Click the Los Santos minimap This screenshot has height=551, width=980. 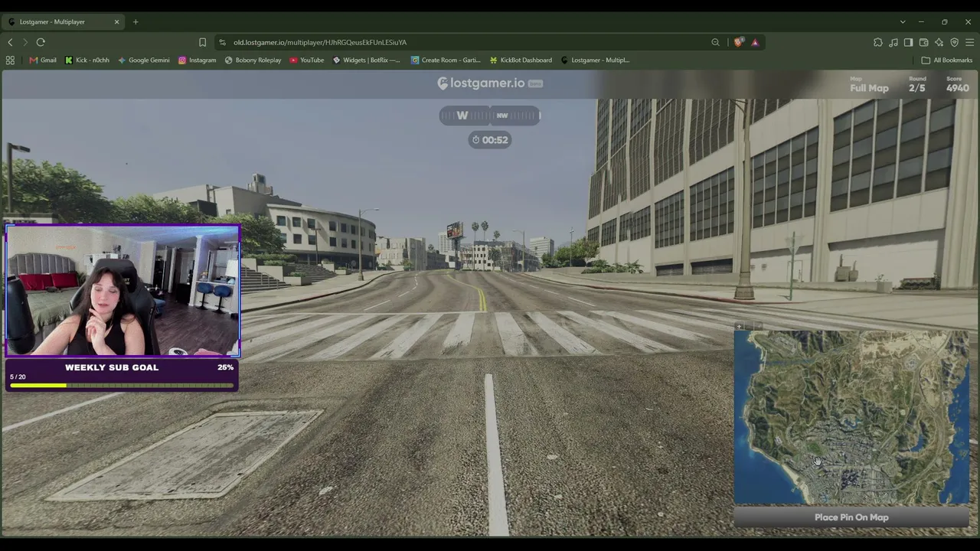[851, 418]
